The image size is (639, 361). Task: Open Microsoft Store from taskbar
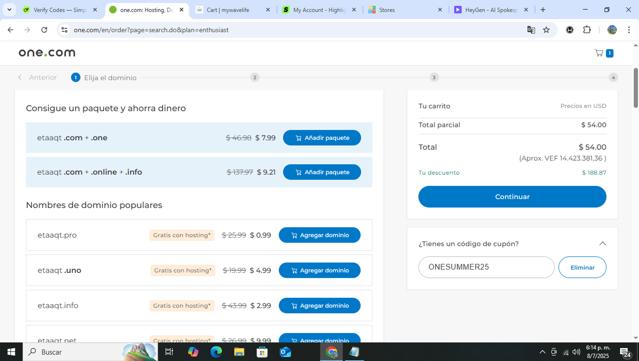tap(262, 352)
